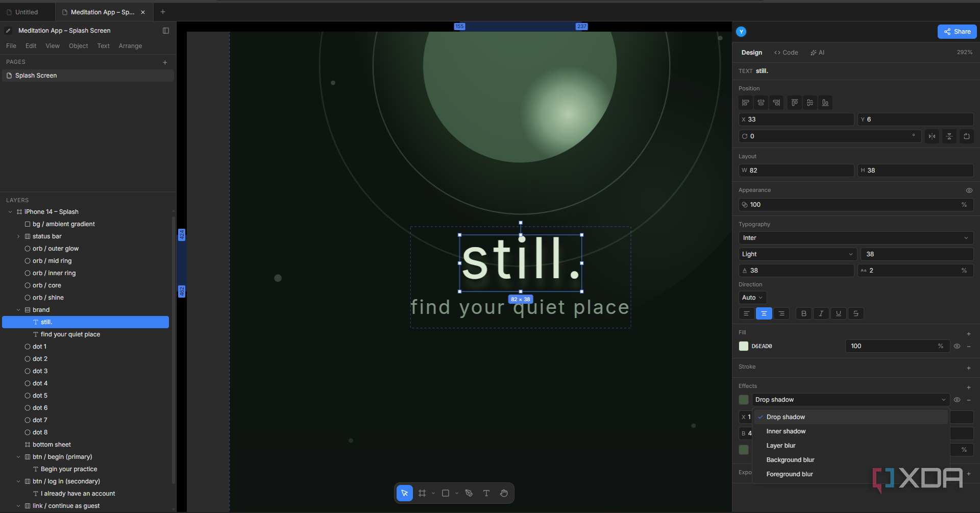Collapse the iPhone 14 – Splash frame
Viewport: 980px width, 513px height.
pyautogui.click(x=10, y=212)
